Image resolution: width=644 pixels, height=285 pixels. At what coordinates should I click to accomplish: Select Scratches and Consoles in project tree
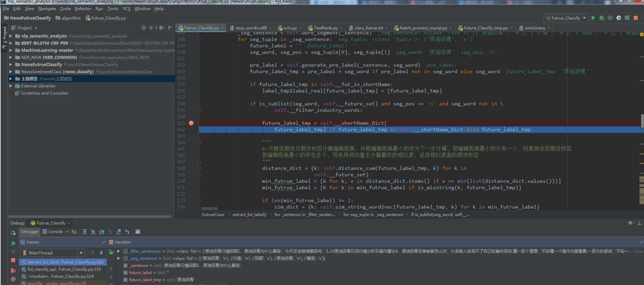pyautogui.click(x=45, y=93)
